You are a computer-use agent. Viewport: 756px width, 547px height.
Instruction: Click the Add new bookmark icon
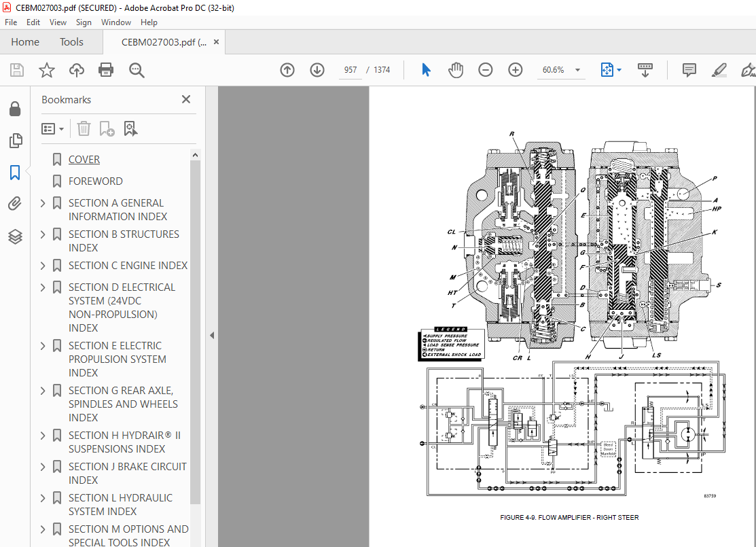coord(107,129)
